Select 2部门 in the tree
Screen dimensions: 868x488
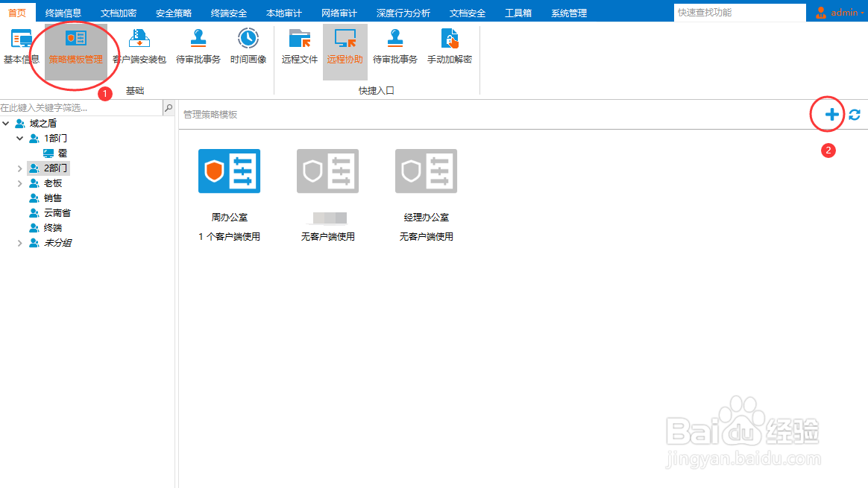tap(55, 168)
